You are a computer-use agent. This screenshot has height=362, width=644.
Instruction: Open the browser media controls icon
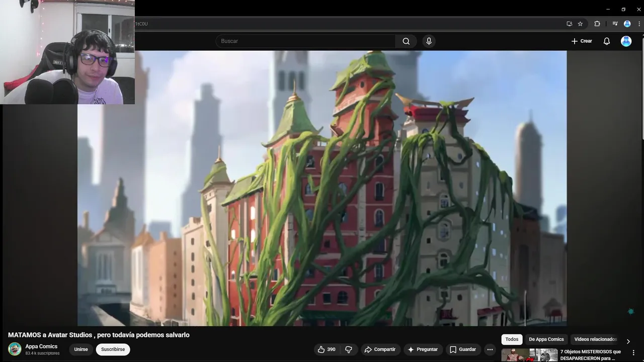(615, 24)
